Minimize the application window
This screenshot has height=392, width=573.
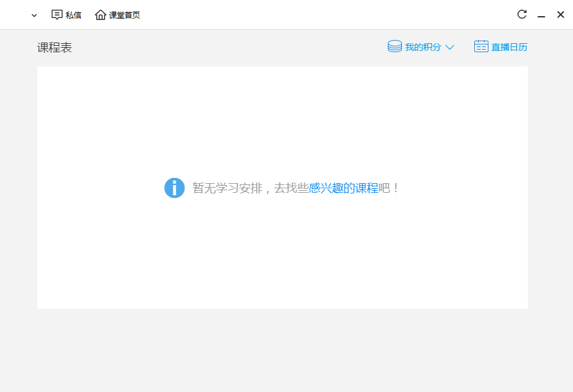541,14
